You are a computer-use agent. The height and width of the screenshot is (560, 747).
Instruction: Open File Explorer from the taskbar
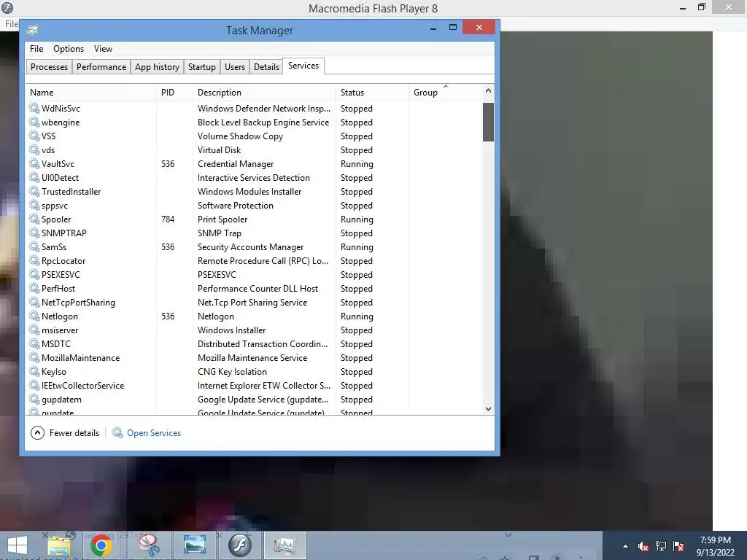pos(58,545)
